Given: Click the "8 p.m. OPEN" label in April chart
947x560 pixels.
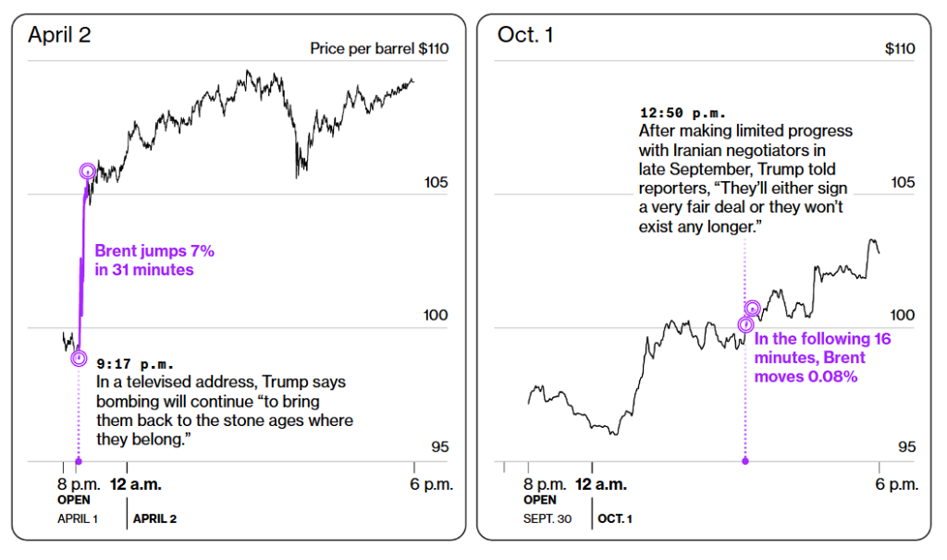Looking at the screenshot, I should click(79, 492).
